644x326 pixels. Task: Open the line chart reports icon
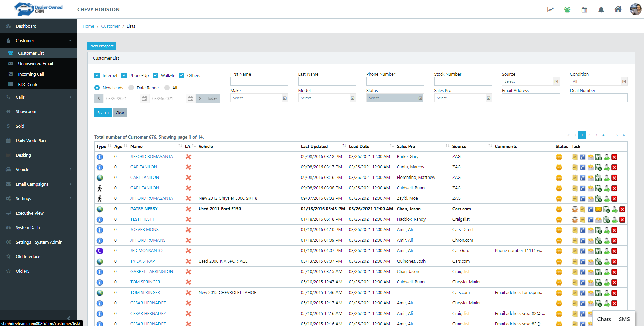pyautogui.click(x=550, y=10)
